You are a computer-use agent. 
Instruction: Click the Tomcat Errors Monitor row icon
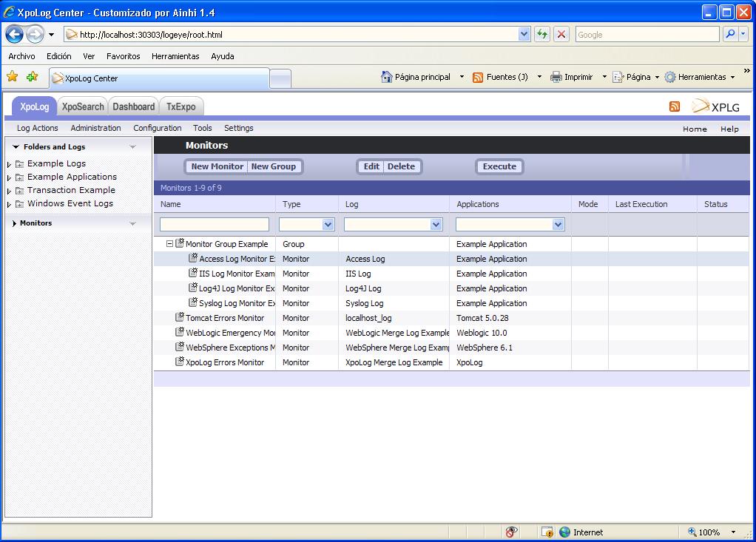click(180, 317)
